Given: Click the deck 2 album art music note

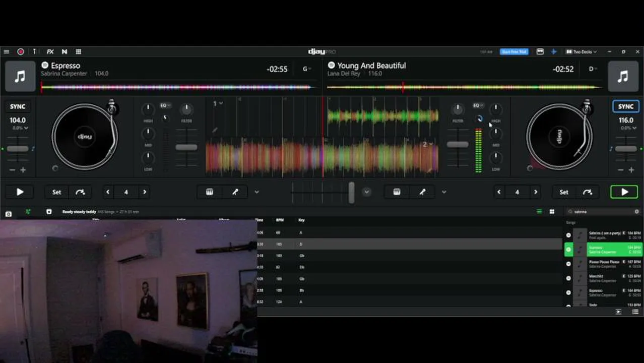Looking at the screenshot, I should click(x=623, y=76).
